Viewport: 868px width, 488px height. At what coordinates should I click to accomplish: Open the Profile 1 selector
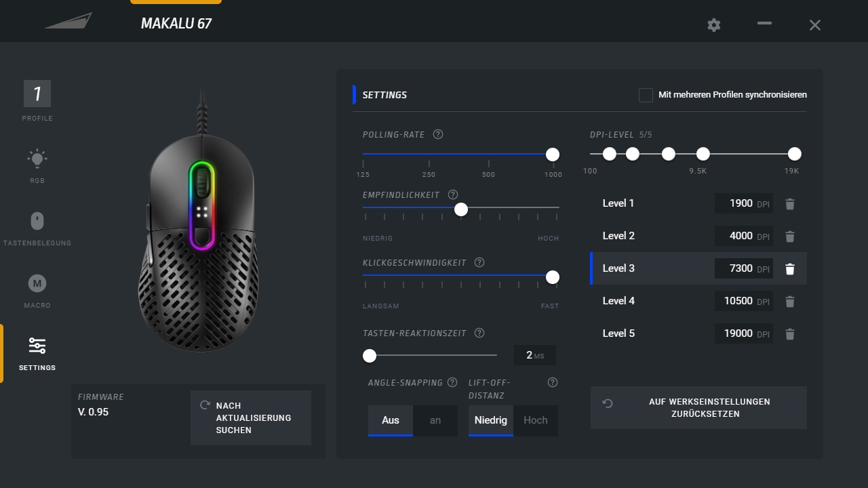(37, 94)
